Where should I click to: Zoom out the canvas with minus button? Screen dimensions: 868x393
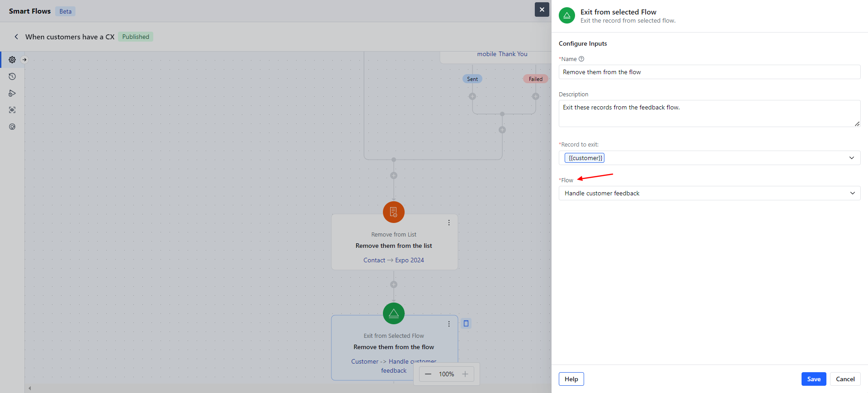click(x=428, y=374)
